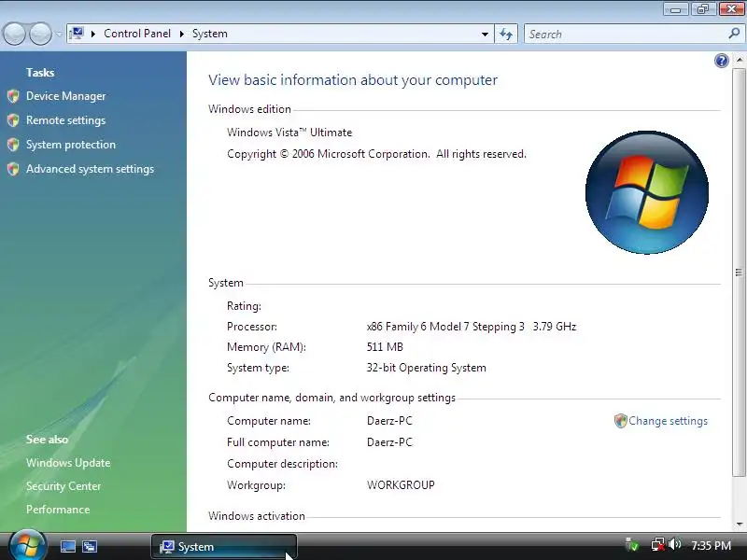Close the System window

click(x=731, y=9)
